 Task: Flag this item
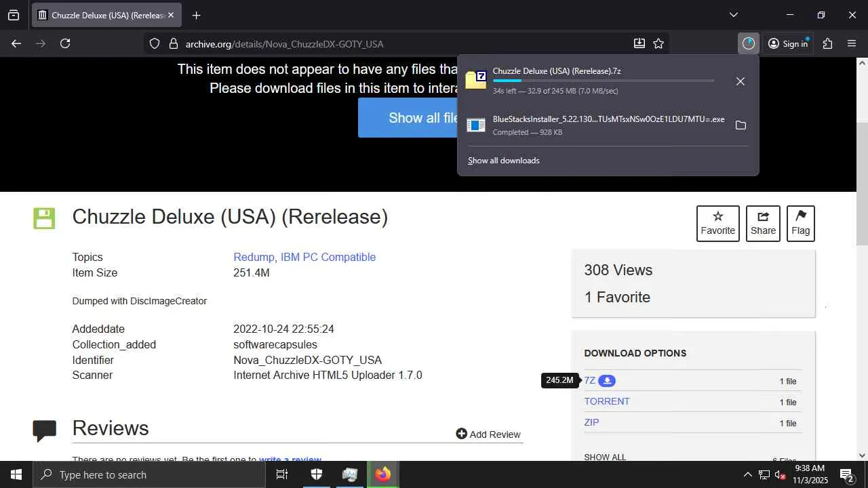coord(801,224)
